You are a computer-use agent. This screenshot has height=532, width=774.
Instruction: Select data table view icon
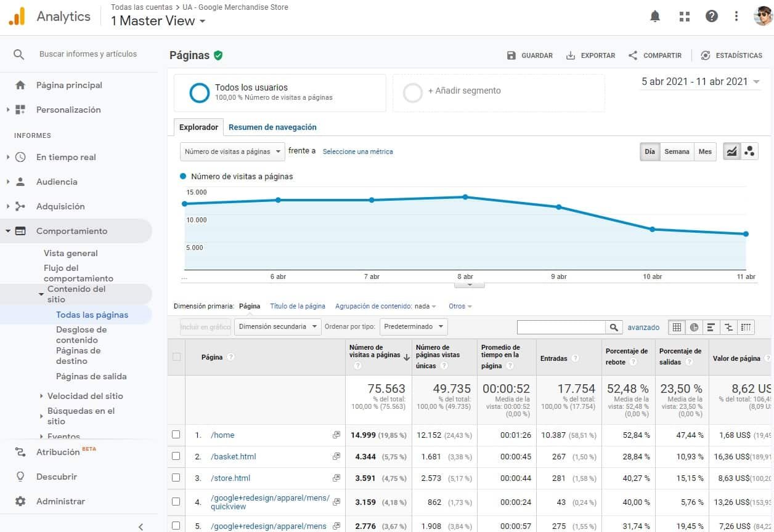677,328
